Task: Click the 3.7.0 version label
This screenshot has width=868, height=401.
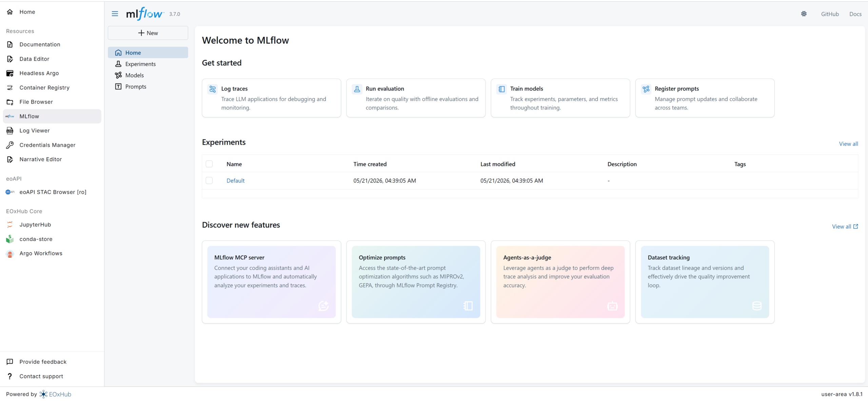Action: 175,14
